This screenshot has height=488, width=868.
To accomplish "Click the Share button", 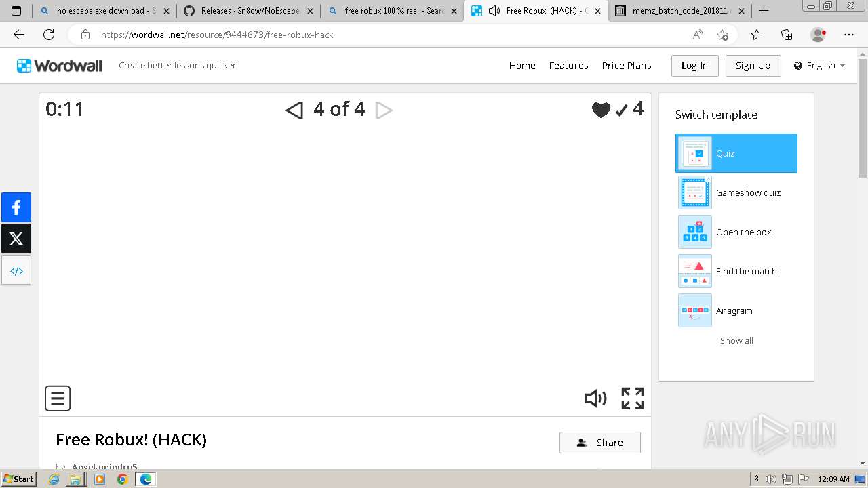I will point(600,443).
